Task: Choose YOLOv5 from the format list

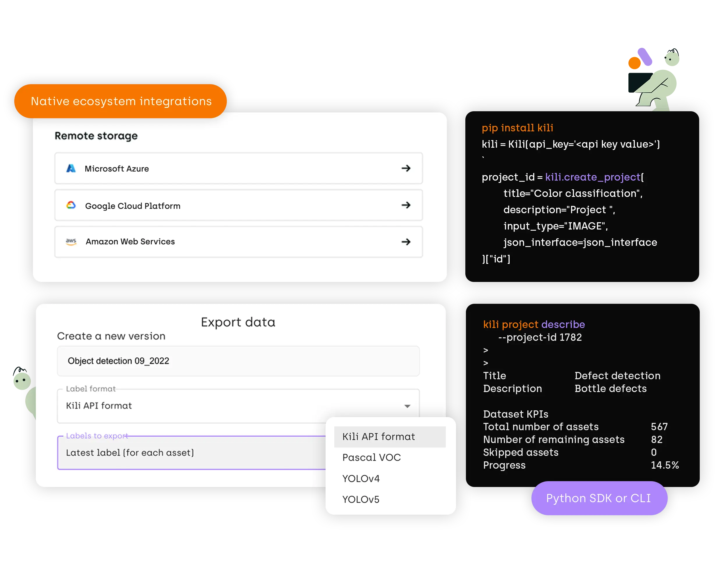Action: [361, 500]
